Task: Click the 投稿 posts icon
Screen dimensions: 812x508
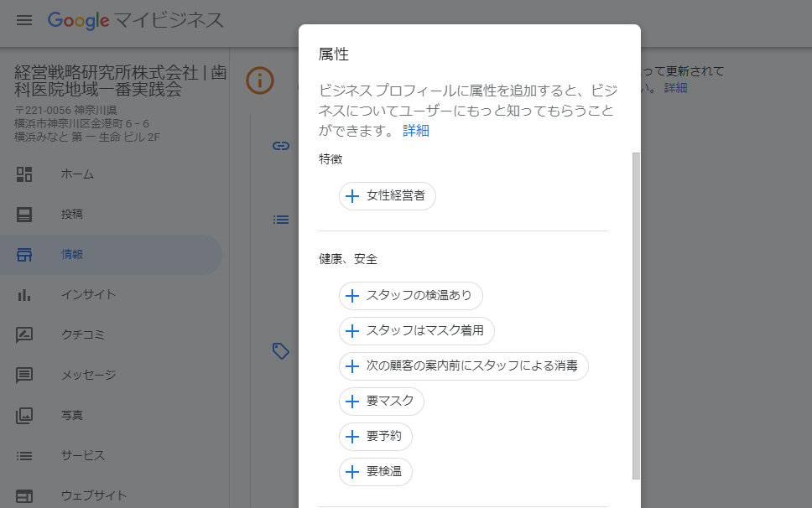Action: click(24, 215)
